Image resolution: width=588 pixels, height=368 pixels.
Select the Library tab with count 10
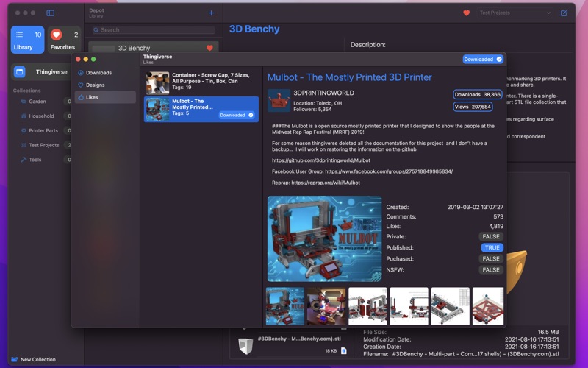point(28,40)
